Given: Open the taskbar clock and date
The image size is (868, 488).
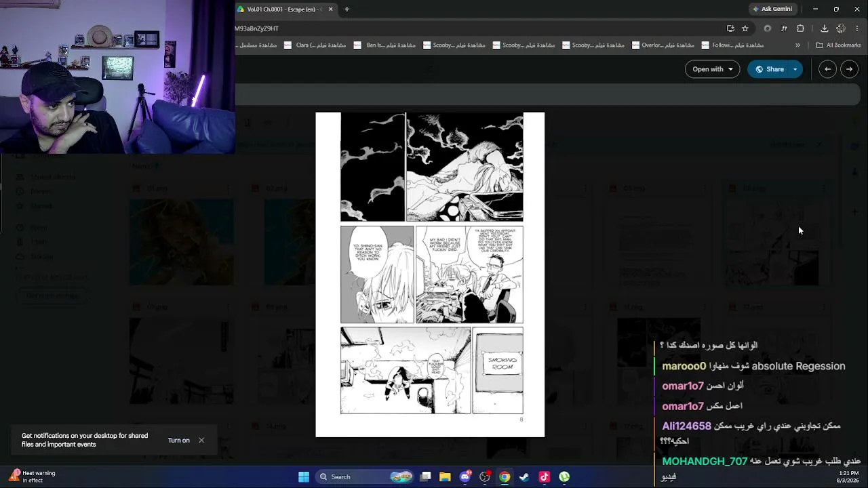Looking at the screenshot, I should (x=848, y=476).
